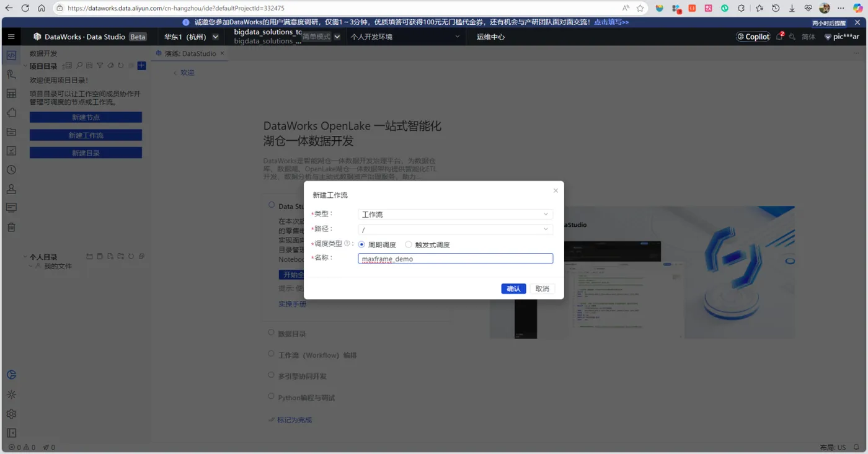The height and width of the screenshot is (454, 868).
Task: Open the Data Development code icon in sidebar
Action: point(11,55)
